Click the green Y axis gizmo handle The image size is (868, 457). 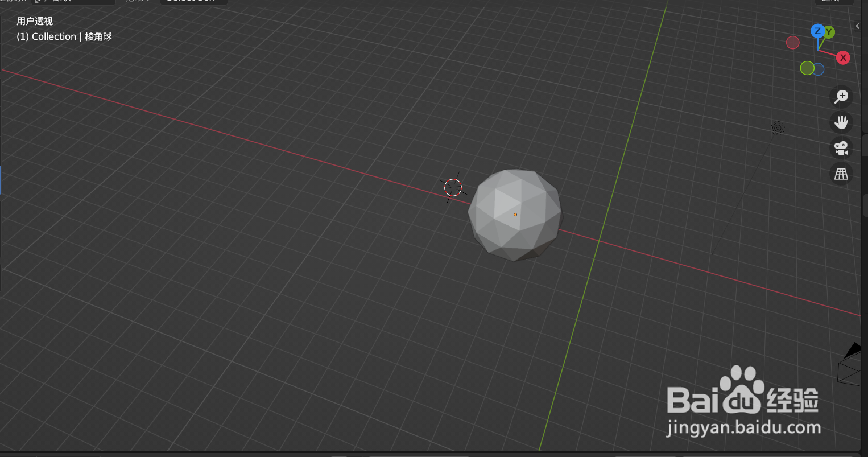coord(829,32)
